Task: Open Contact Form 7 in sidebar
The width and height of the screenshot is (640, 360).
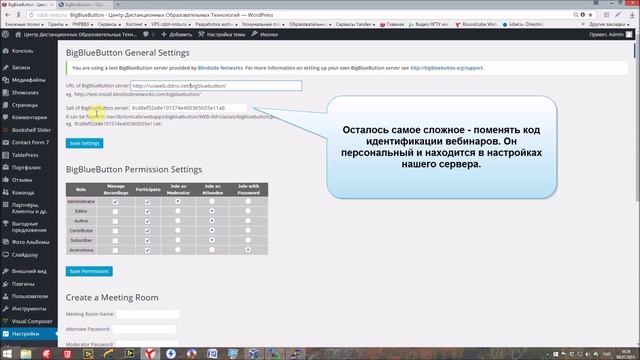Action: point(30,142)
